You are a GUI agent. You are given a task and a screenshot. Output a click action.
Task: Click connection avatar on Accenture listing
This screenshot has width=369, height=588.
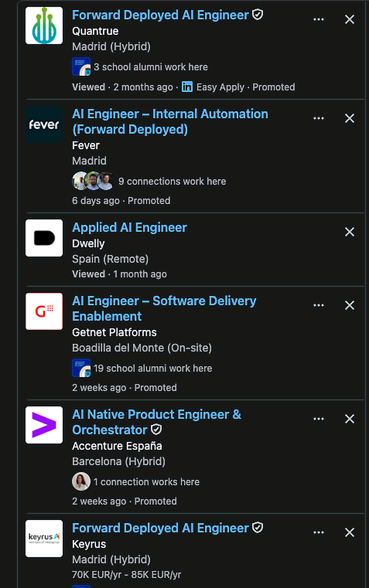pos(81,481)
